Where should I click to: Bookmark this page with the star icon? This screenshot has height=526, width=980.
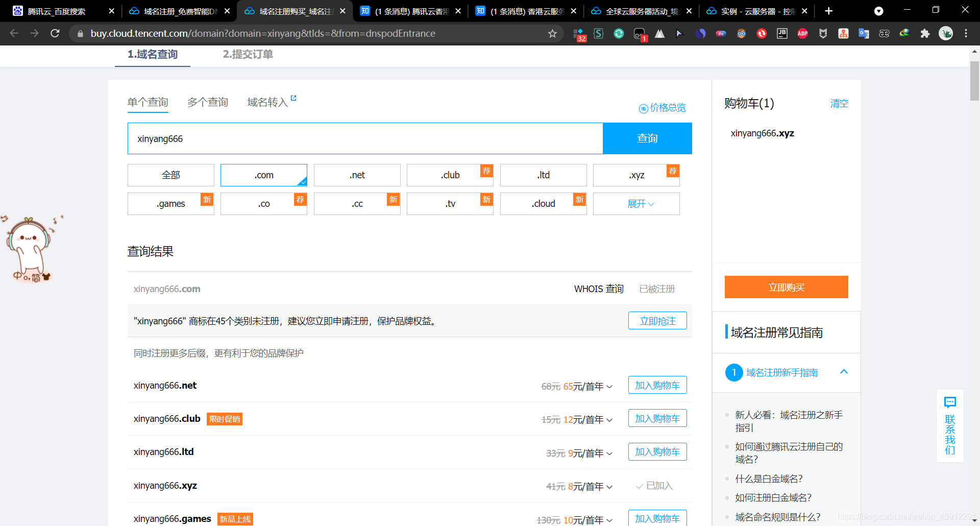pyautogui.click(x=552, y=33)
